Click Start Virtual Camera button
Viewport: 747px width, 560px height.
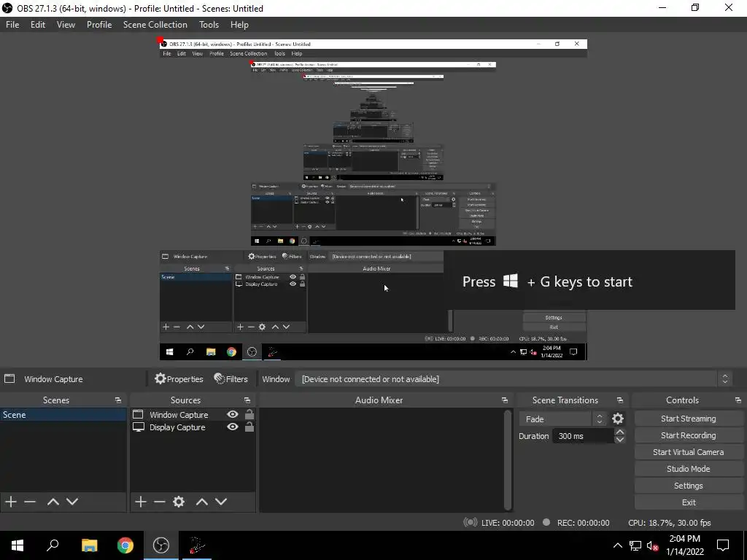click(x=689, y=452)
